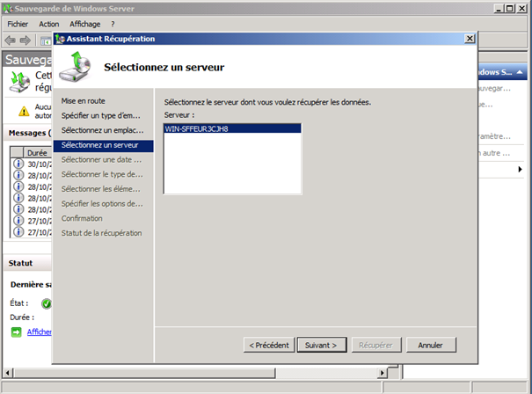Click the Forward arrow toolbar icon
This screenshot has height=394, width=532.
[26, 40]
